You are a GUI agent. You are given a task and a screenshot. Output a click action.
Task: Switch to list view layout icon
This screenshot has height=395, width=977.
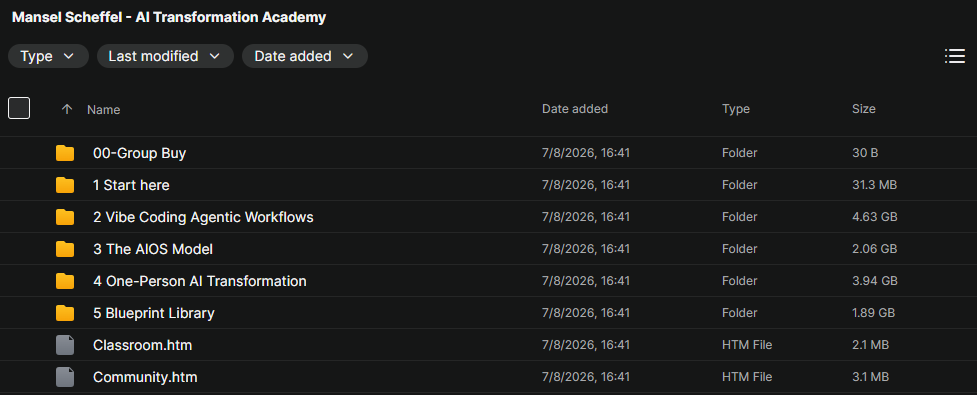tap(955, 56)
